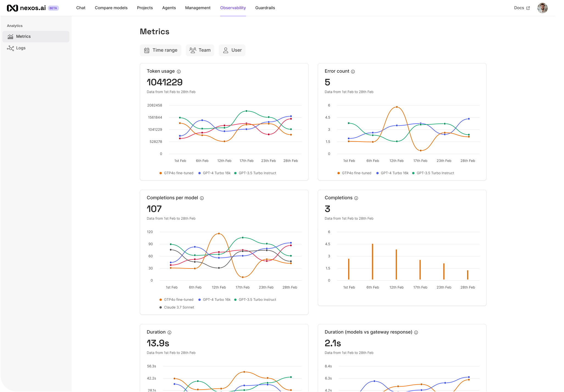Click the Completions total 3

click(x=327, y=209)
